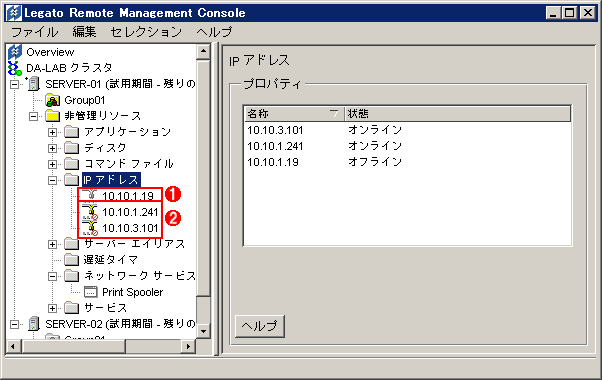Click the アプリケーション folder icon
602x380 pixels.
pyautogui.click(x=71, y=132)
